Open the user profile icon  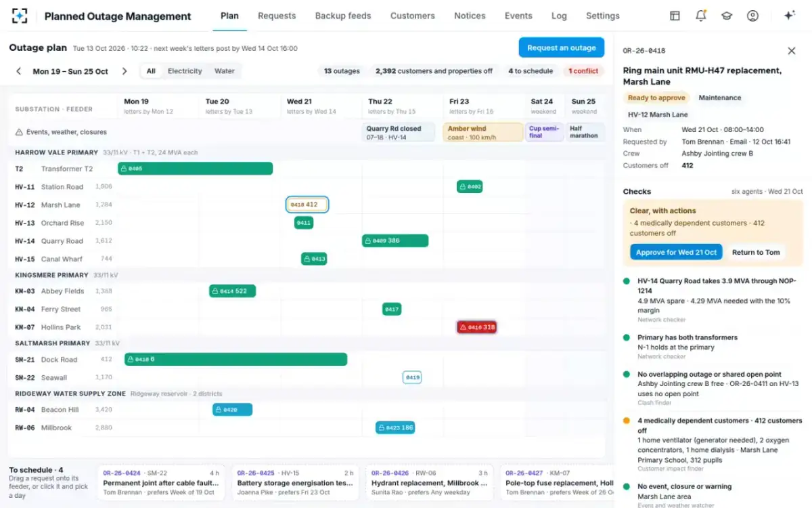(x=752, y=16)
